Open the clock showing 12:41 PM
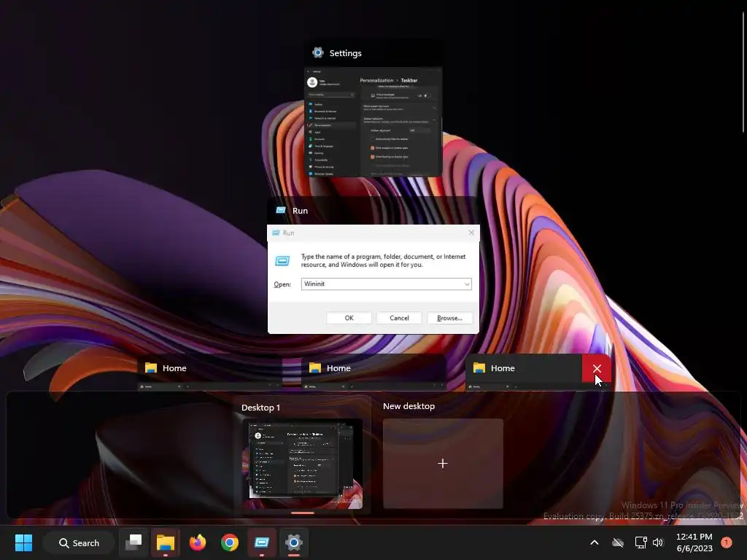This screenshot has width=747, height=560. coord(694,537)
